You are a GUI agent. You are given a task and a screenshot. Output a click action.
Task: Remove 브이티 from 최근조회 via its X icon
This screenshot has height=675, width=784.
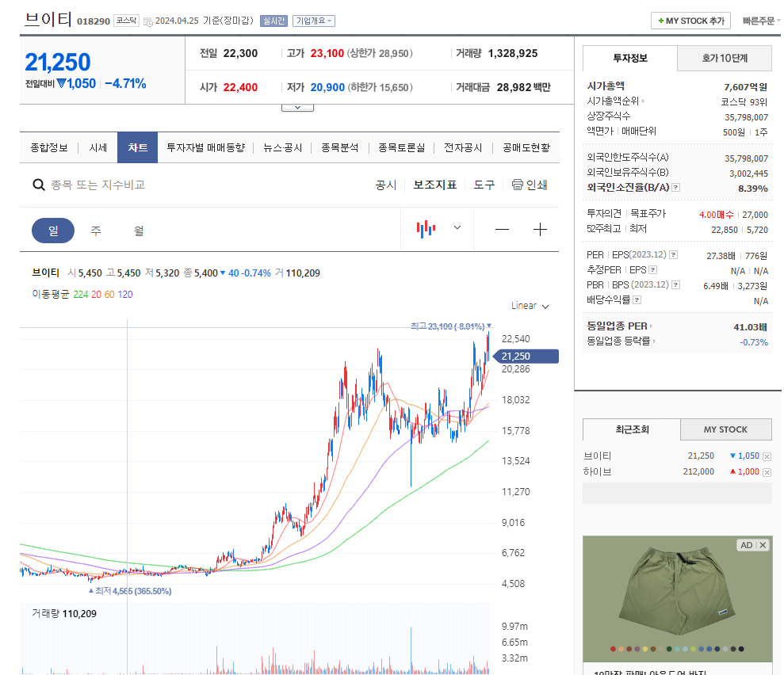click(767, 456)
